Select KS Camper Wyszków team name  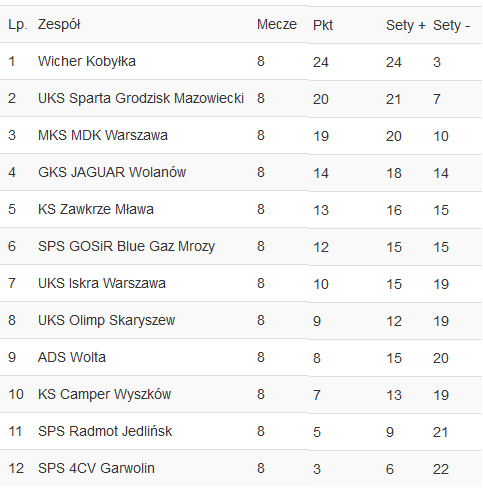[104, 394]
